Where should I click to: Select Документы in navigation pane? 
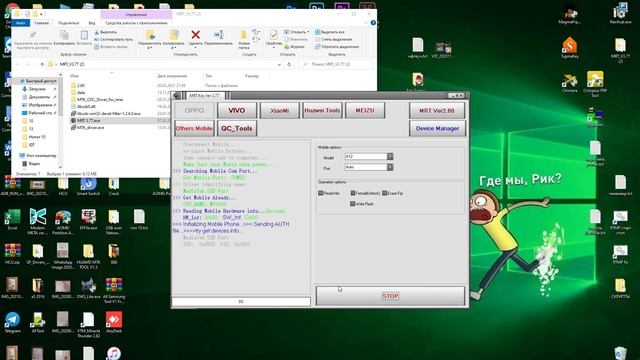click(x=39, y=97)
